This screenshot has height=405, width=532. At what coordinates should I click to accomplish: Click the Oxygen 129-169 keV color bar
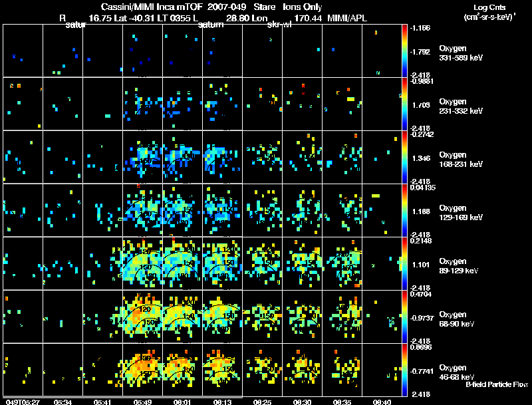pos(404,210)
